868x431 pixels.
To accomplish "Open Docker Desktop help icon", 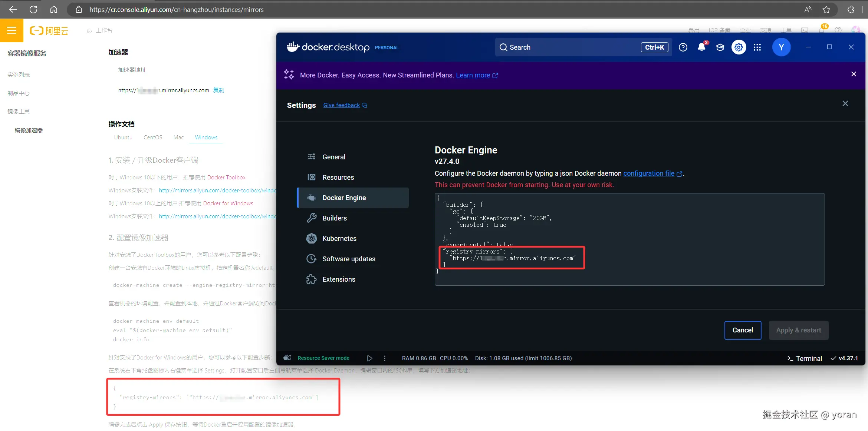I will coord(683,47).
